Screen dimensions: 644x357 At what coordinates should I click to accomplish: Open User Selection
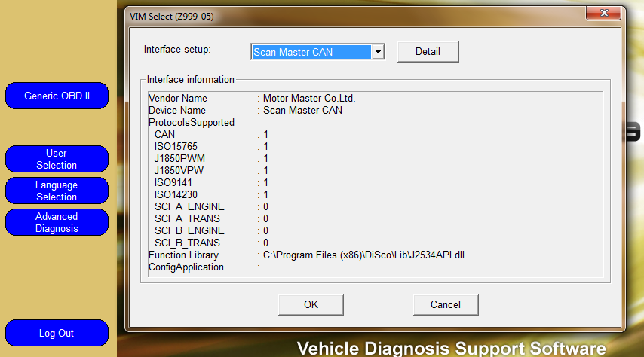point(57,159)
